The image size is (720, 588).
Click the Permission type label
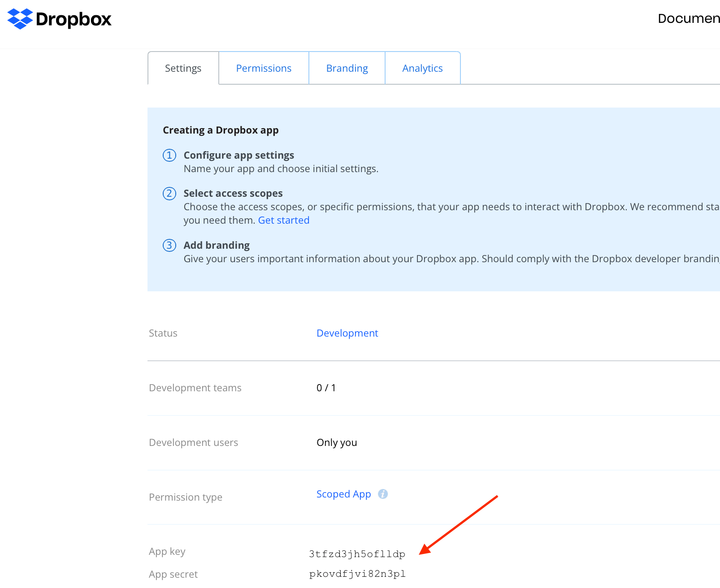pyautogui.click(x=186, y=497)
